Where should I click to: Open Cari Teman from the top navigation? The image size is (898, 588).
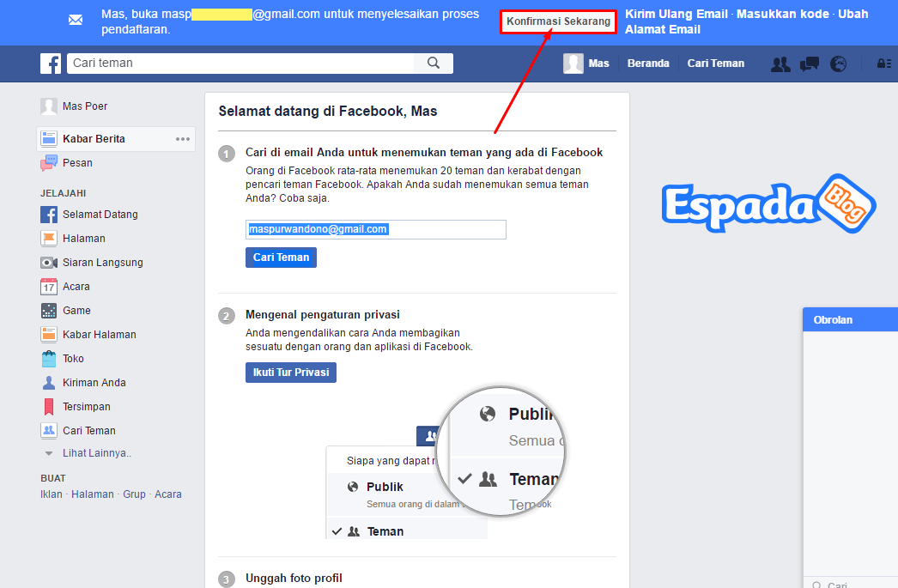pos(715,63)
